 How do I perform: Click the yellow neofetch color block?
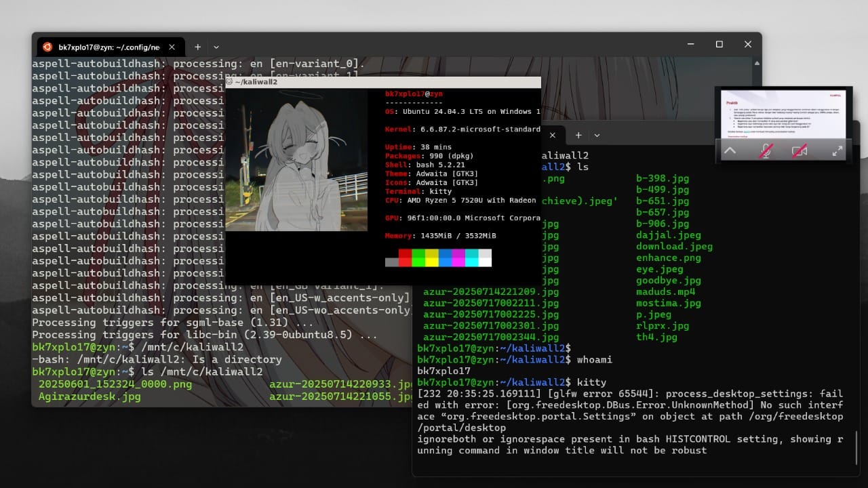(x=431, y=258)
